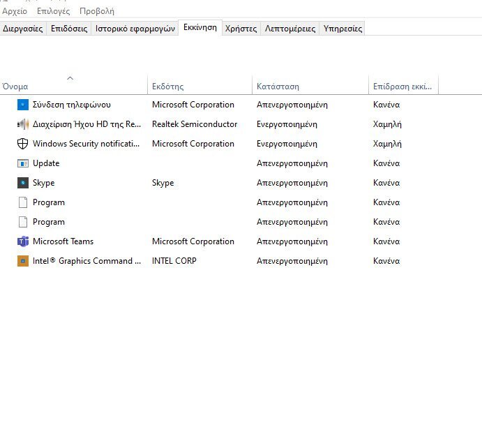Open the Αρχείο menu
Viewport: 482px width, 448px height.
click(15, 11)
